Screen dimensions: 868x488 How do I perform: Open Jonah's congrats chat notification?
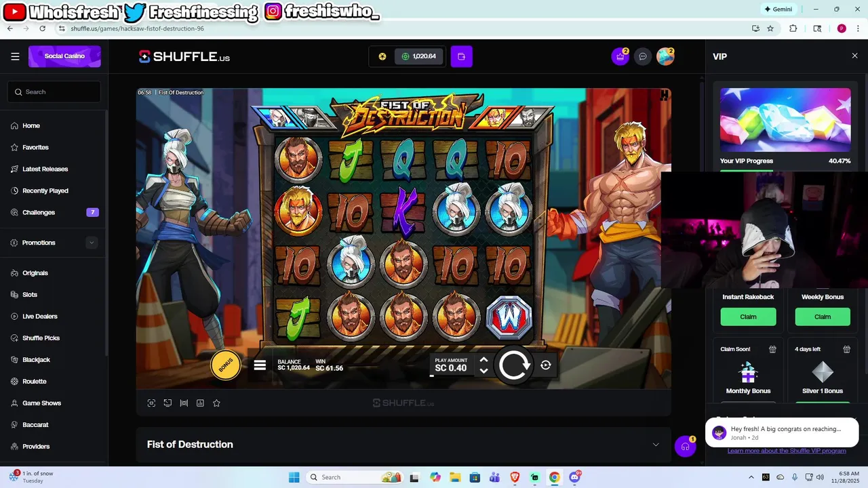tap(782, 432)
